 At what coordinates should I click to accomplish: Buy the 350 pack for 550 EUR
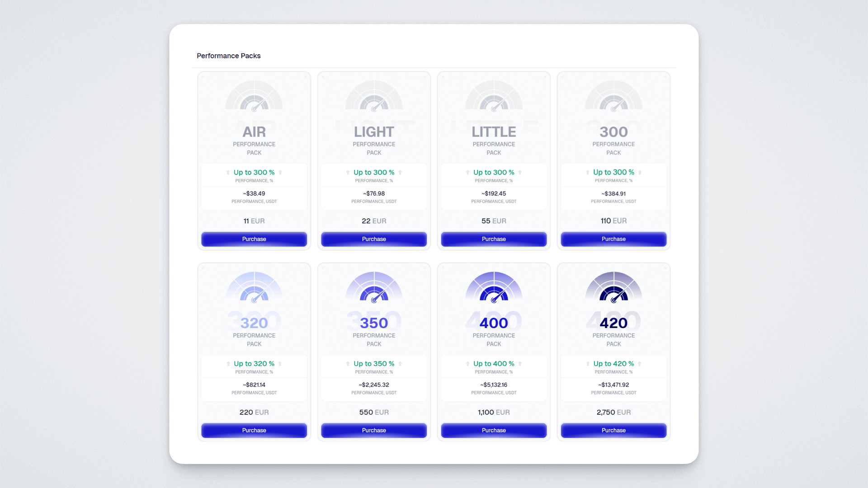pyautogui.click(x=374, y=430)
